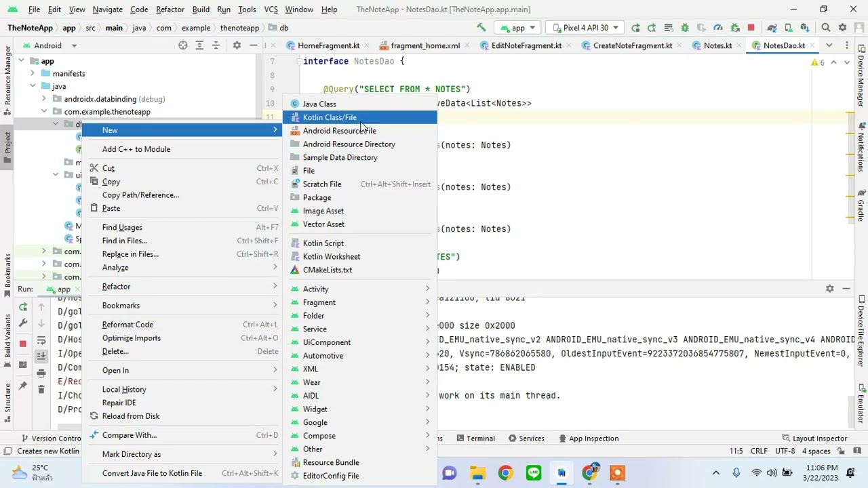Toggle Gradle side tab
Image resolution: width=868 pixels, height=488 pixels.
click(x=861, y=205)
